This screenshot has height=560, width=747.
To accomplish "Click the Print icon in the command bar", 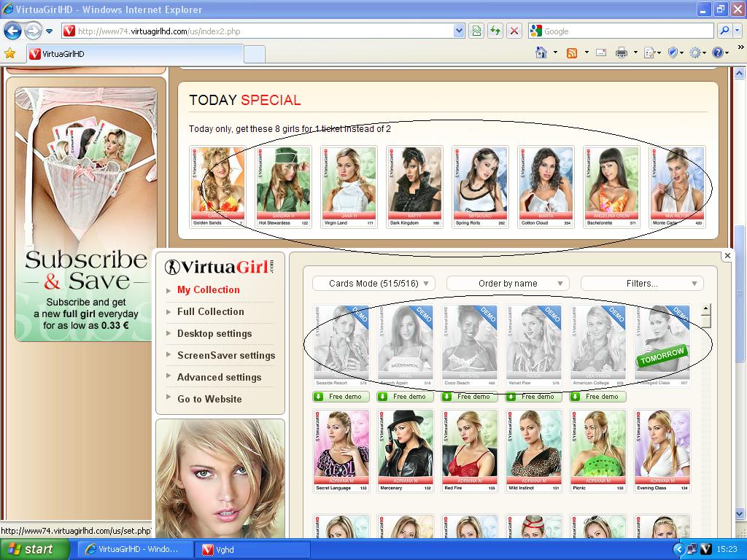I will click(622, 52).
